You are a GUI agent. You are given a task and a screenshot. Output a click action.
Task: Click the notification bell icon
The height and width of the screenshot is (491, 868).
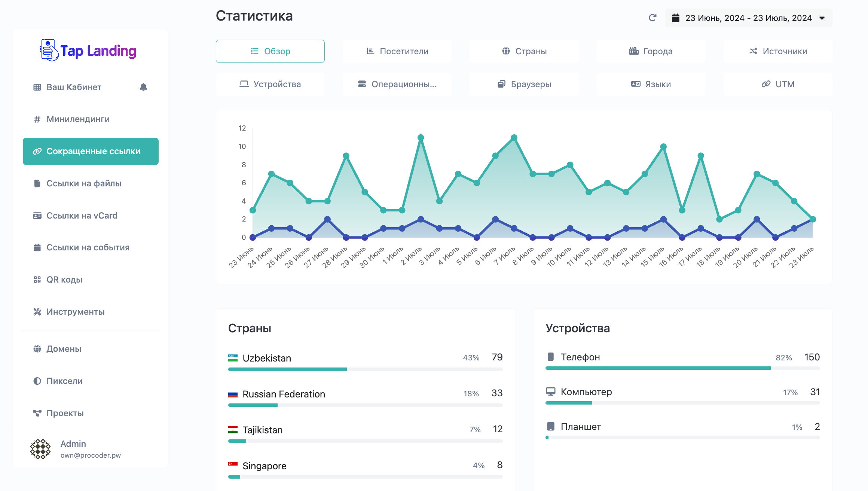point(143,87)
